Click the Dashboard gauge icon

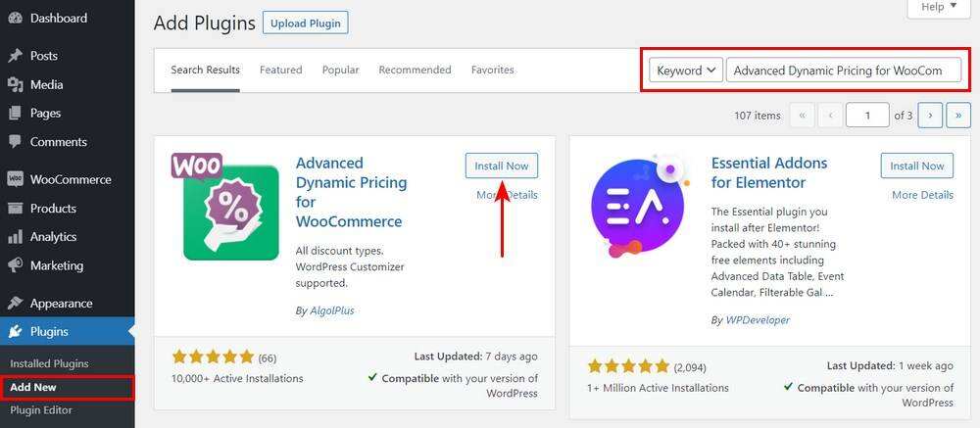15,18
